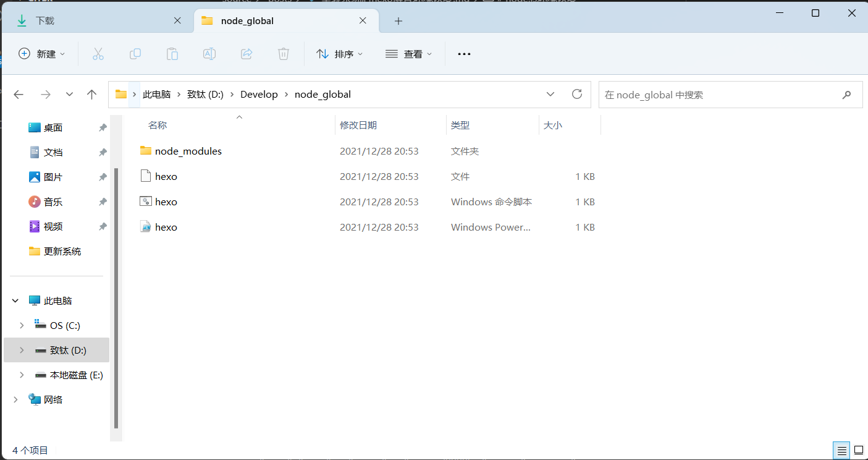Open the 查看 view dropdown
Viewport: 868px width, 460px height.
click(x=408, y=54)
